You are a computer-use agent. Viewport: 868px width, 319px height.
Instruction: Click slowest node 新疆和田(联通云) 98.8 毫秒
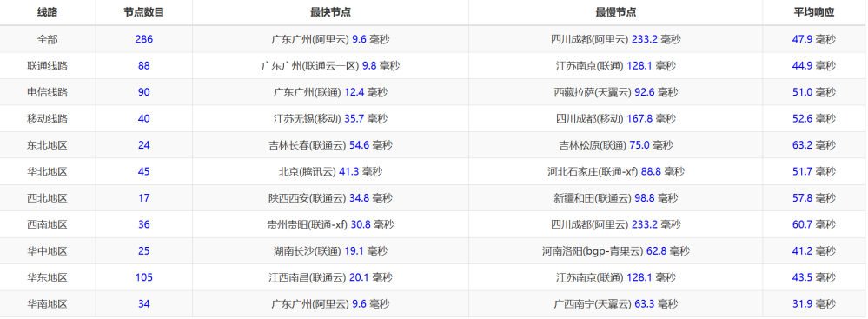coord(615,197)
